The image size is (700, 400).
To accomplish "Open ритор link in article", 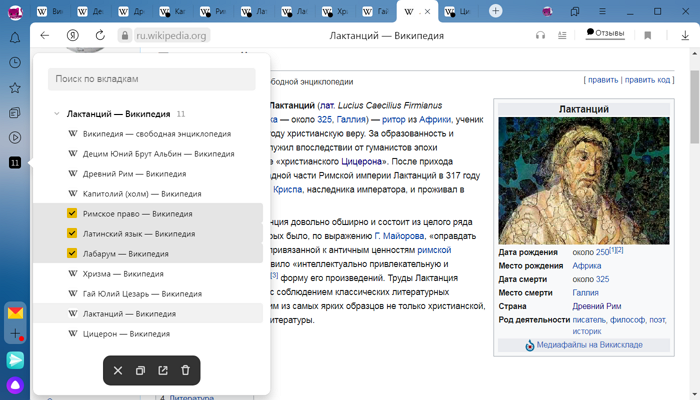I will tap(394, 119).
